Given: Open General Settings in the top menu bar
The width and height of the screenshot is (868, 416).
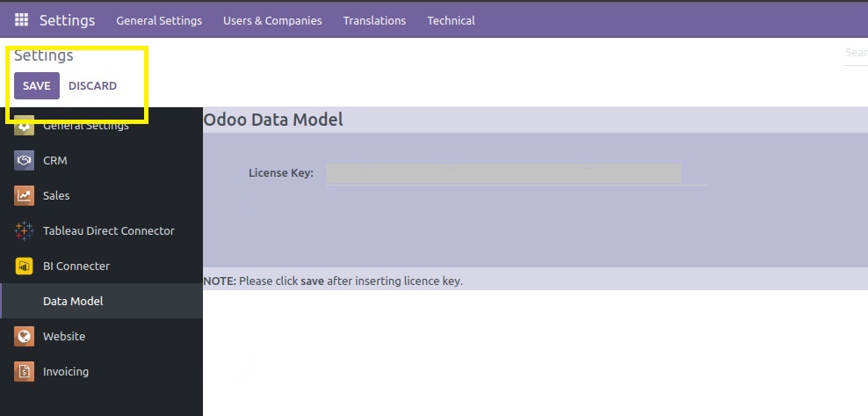Looking at the screenshot, I should click(159, 20).
